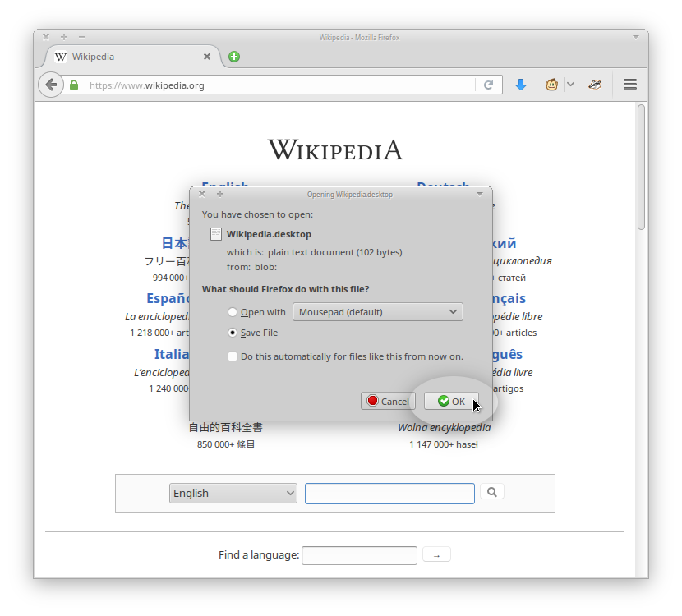Close the Wikipedia tab

207,57
